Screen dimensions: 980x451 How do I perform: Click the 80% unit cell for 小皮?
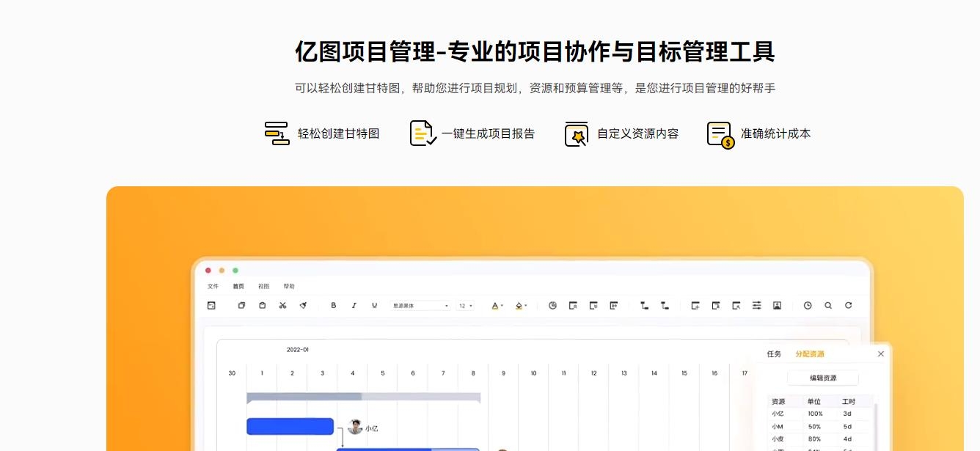pos(814,439)
